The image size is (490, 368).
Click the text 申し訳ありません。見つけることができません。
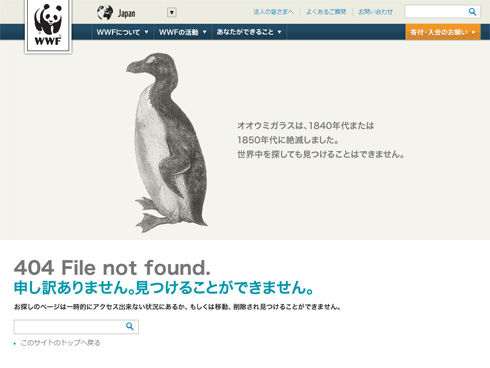pos(164,288)
